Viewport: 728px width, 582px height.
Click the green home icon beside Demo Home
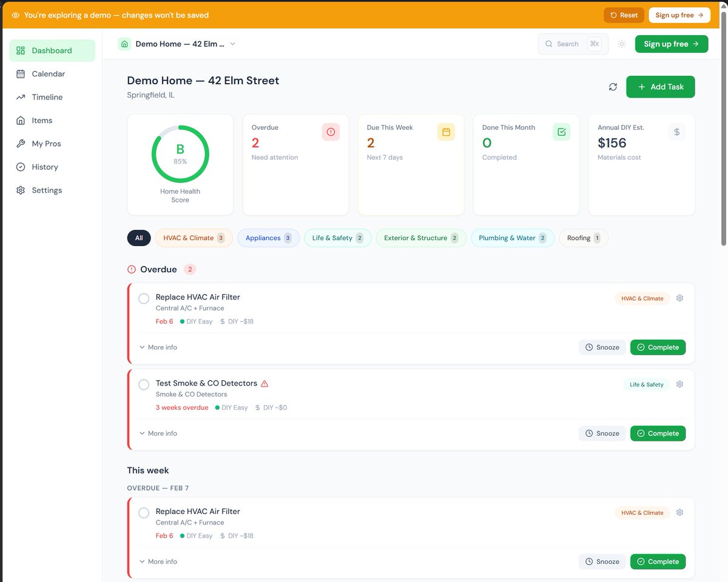tap(124, 44)
